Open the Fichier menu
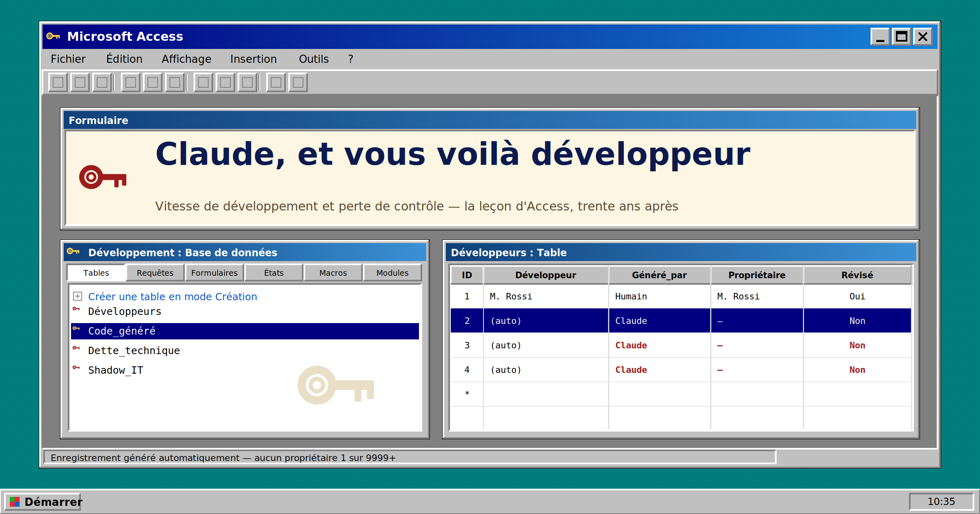The width and height of the screenshot is (980, 514). 68,59
